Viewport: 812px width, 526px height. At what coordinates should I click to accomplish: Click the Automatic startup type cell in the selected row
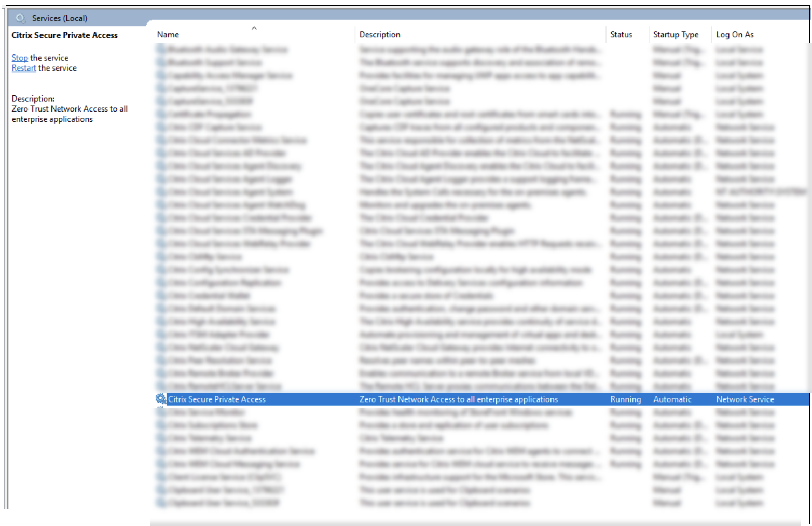click(672, 399)
